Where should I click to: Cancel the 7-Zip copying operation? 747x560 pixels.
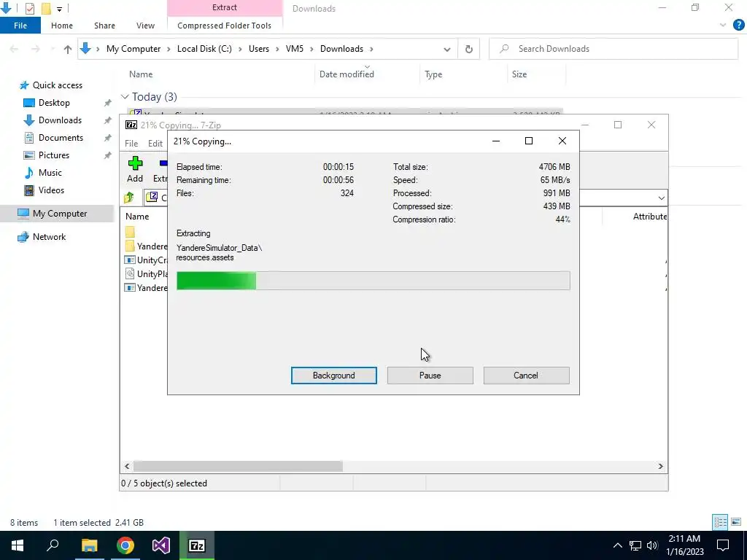pyautogui.click(x=526, y=376)
